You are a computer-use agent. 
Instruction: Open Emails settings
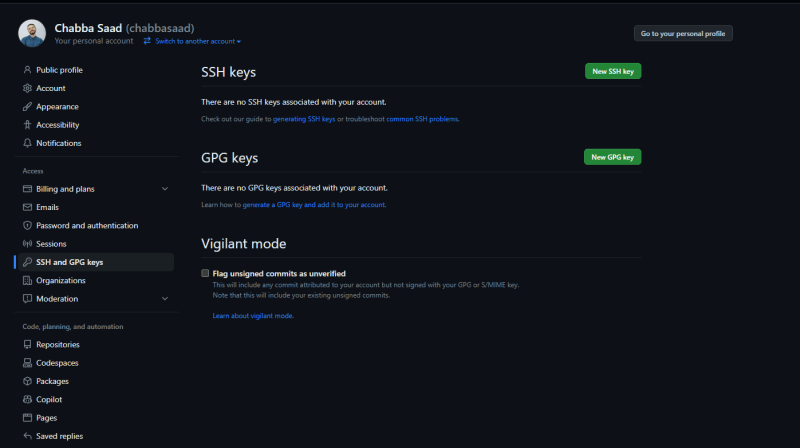pos(47,207)
